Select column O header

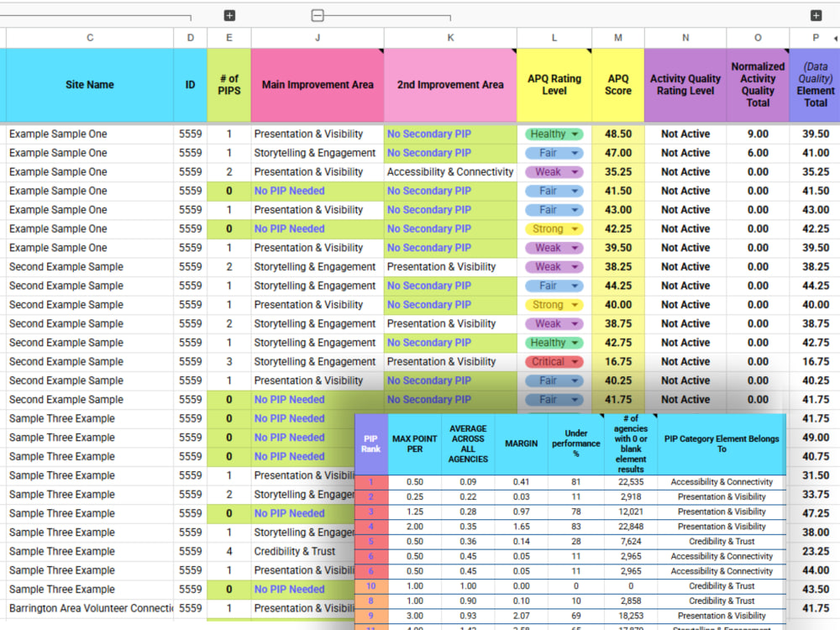tap(758, 38)
